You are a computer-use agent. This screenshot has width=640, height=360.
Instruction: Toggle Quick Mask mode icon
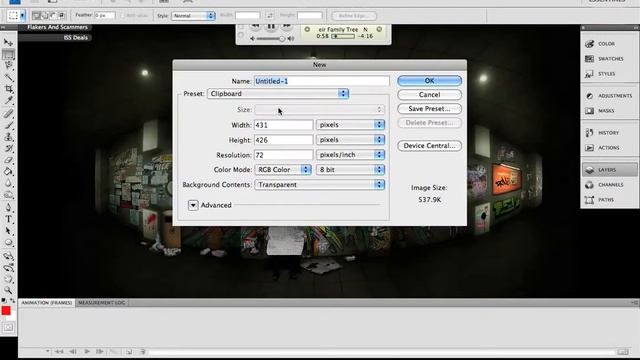click(8, 327)
